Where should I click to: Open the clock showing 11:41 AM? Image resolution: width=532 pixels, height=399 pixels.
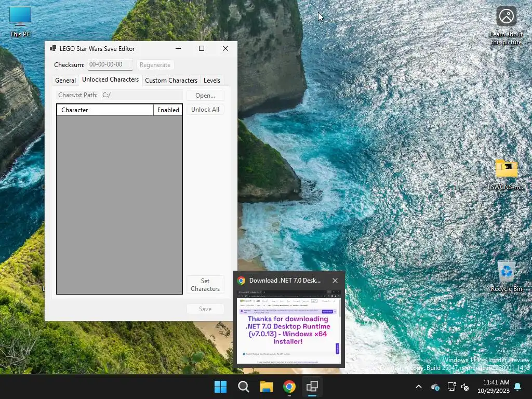[494, 387]
